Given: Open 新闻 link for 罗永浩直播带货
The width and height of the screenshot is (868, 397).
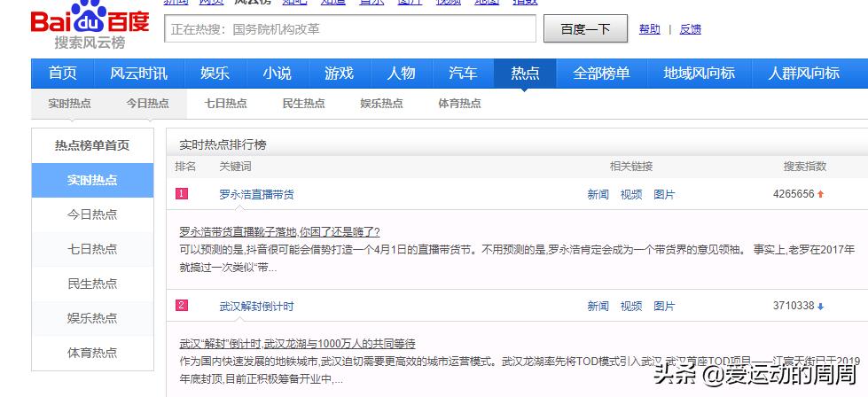Looking at the screenshot, I should coord(598,195).
